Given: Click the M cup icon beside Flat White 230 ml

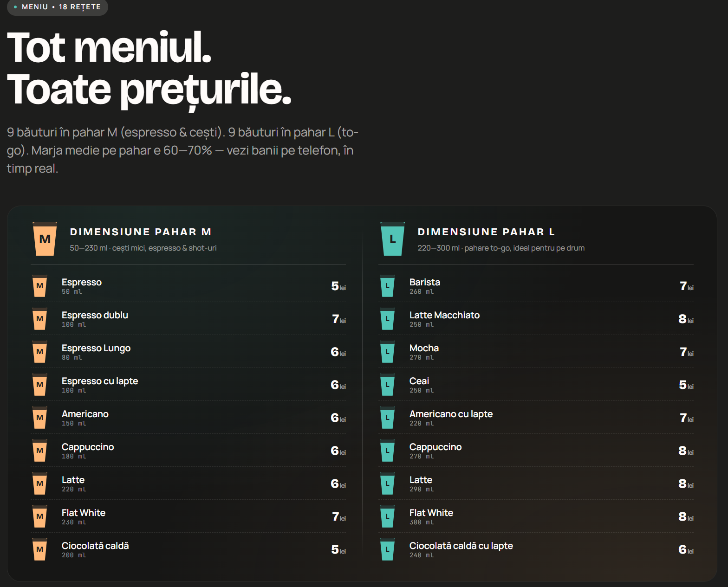Looking at the screenshot, I should coord(40,516).
